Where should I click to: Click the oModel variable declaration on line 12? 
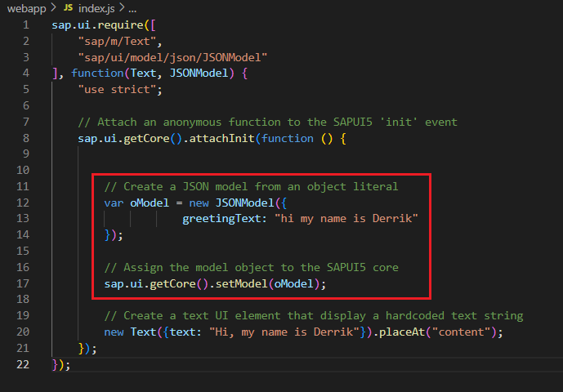click(x=150, y=203)
